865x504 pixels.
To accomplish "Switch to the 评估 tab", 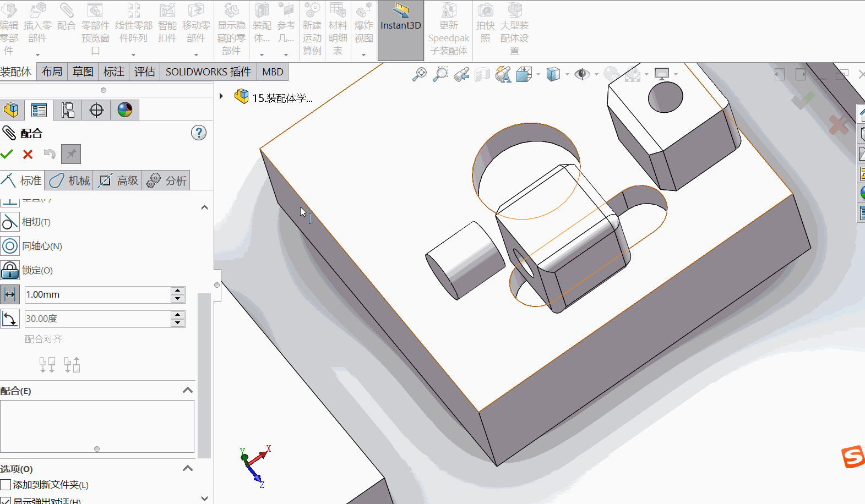I will [145, 72].
